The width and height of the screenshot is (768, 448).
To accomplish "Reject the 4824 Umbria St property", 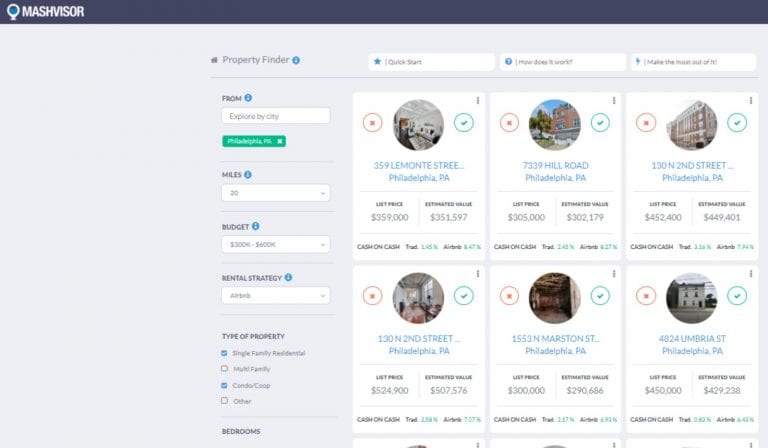I will [x=646, y=295].
